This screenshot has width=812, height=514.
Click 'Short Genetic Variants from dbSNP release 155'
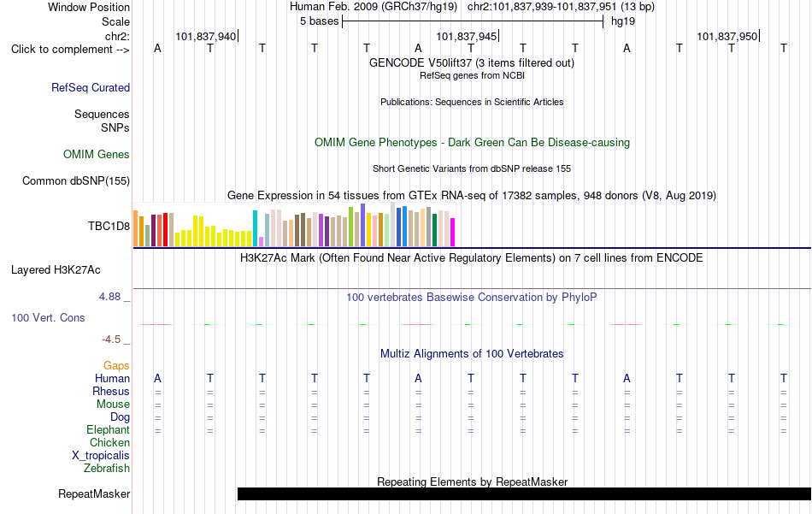(472, 169)
